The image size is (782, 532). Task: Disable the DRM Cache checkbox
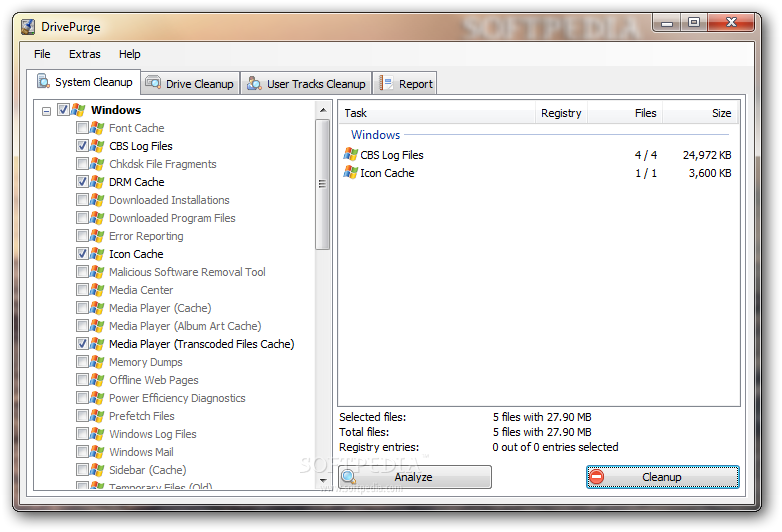82,181
